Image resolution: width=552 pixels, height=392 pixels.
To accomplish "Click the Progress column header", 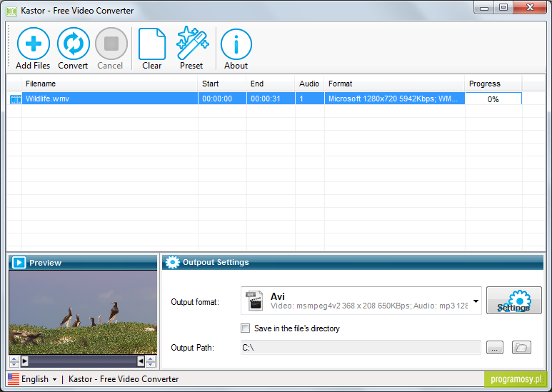I will click(493, 84).
